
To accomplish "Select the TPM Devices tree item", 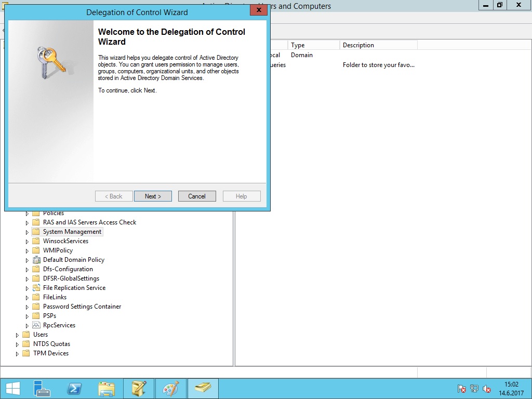I will pos(50,353).
